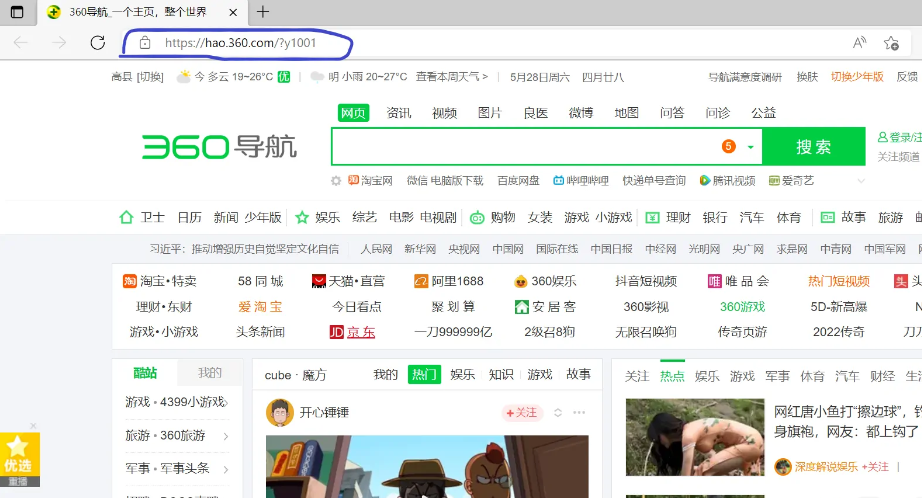Click the 天猫•直营 site icon
The height and width of the screenshot is (498, 922).
tap(319, 281)
